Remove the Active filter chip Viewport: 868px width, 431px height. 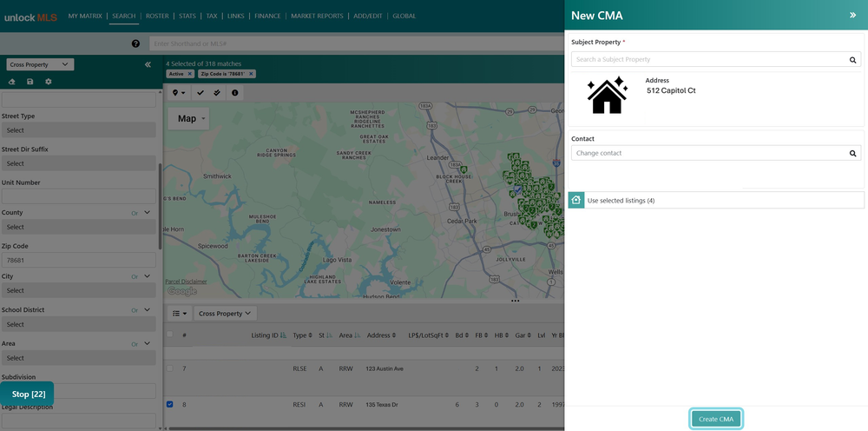tap(189, 74)
